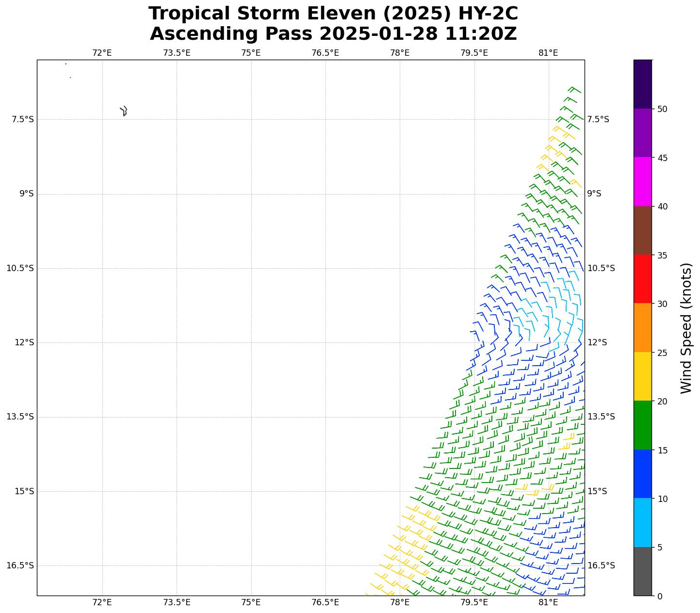
Task: Click the 'Wind Speed (knots)' colorbar label
Action: (x=686, y=328)
